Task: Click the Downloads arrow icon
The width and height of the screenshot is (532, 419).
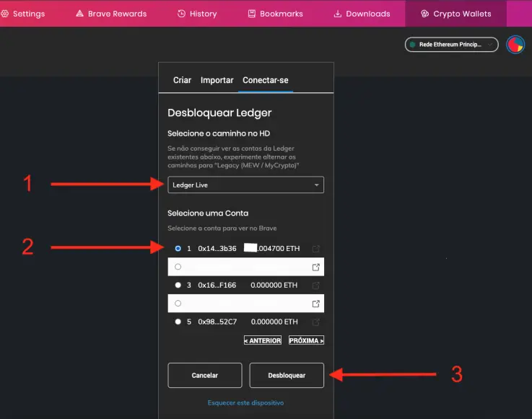Action: pyautogui.click(x=338, y=14)
